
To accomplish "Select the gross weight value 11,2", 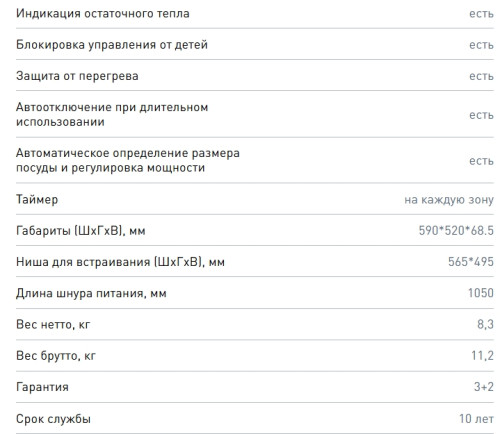I will click(x=482, y=355).
